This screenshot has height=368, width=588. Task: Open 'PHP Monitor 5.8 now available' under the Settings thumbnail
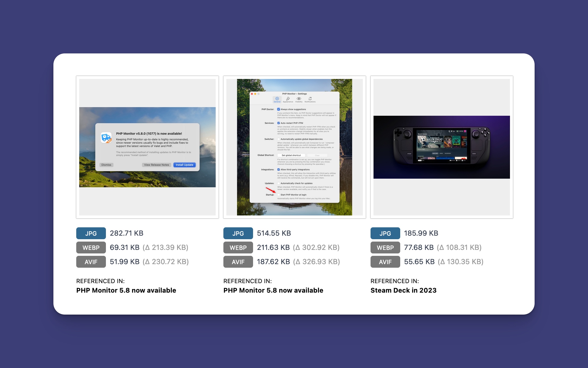pos(273,290)
